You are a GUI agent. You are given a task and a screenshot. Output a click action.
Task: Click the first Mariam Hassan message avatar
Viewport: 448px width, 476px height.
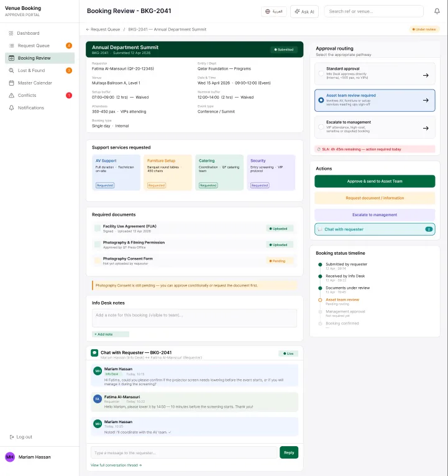click(x=98, y=371)
